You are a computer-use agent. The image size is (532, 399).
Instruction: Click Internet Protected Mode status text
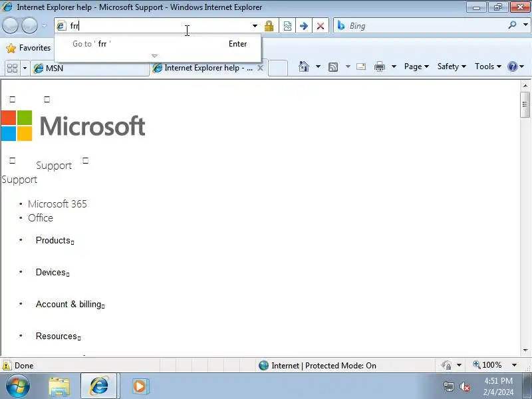[x=324, y=365]
